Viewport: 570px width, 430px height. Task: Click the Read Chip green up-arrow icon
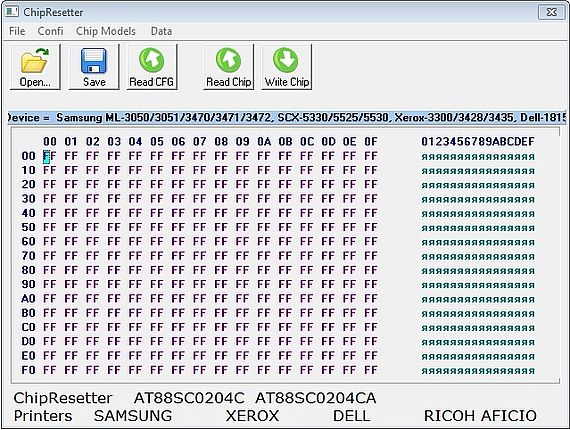pyautogui.click(x=228, y=60)
